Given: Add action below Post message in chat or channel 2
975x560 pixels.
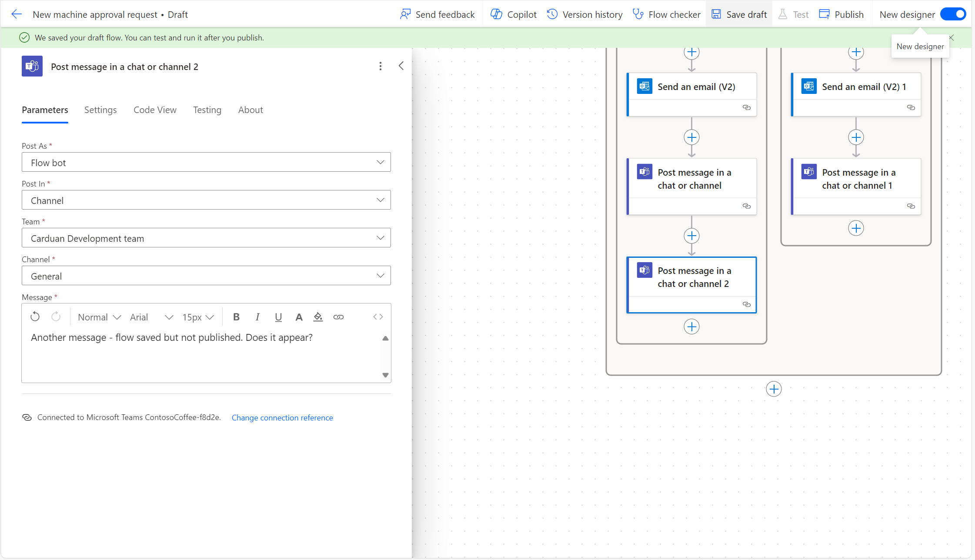Looking at the screenshot, I should [x=691, y=327].
